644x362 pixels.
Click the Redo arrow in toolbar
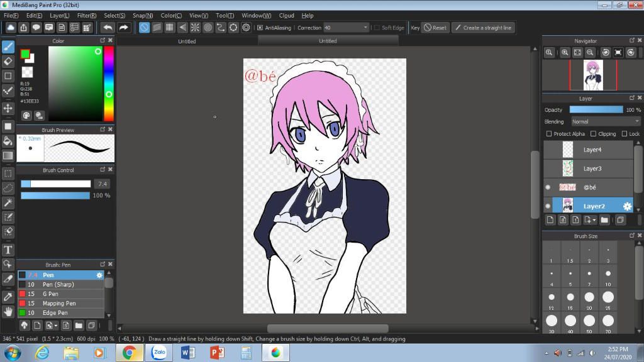coord(123,28)
